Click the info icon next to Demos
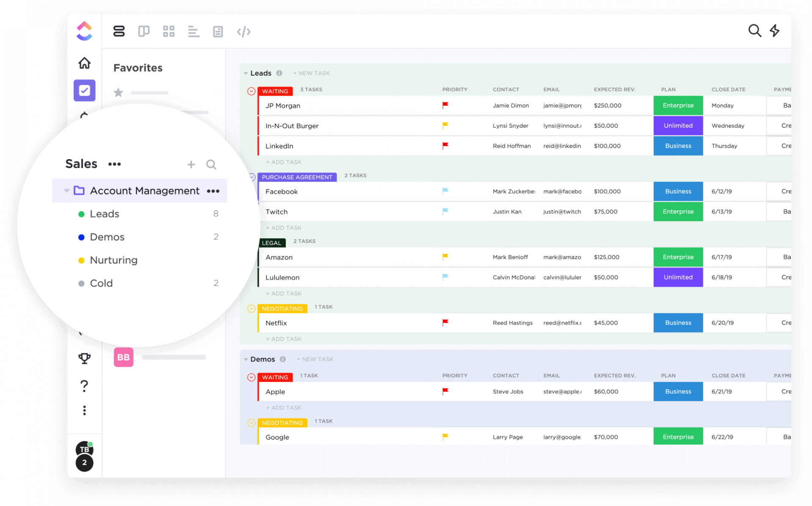The image size is (812, 506). 283,359
